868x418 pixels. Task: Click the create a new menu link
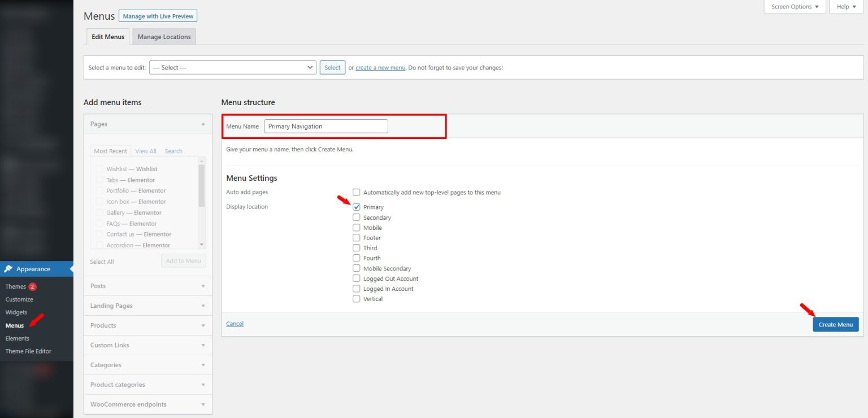pos(380,67)
